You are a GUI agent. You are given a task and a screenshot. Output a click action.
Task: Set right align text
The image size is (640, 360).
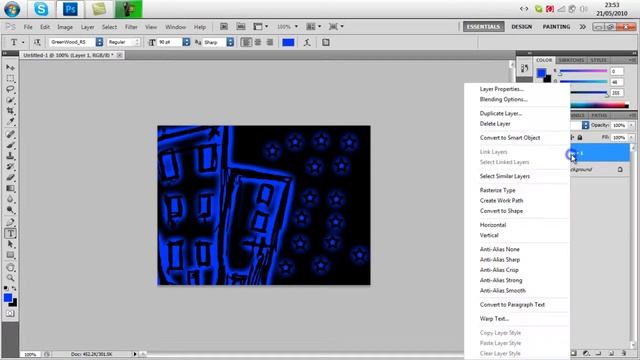click(x=270, y=42)
